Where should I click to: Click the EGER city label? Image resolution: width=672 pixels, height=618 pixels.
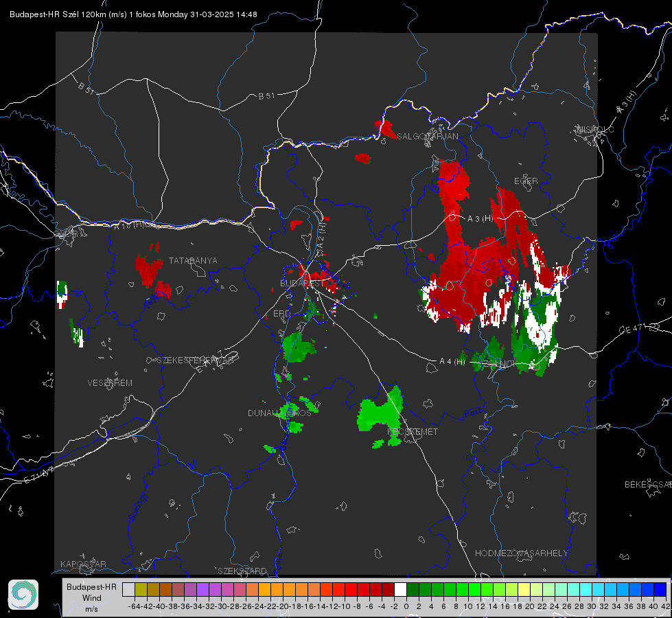(x=526, y=181)
